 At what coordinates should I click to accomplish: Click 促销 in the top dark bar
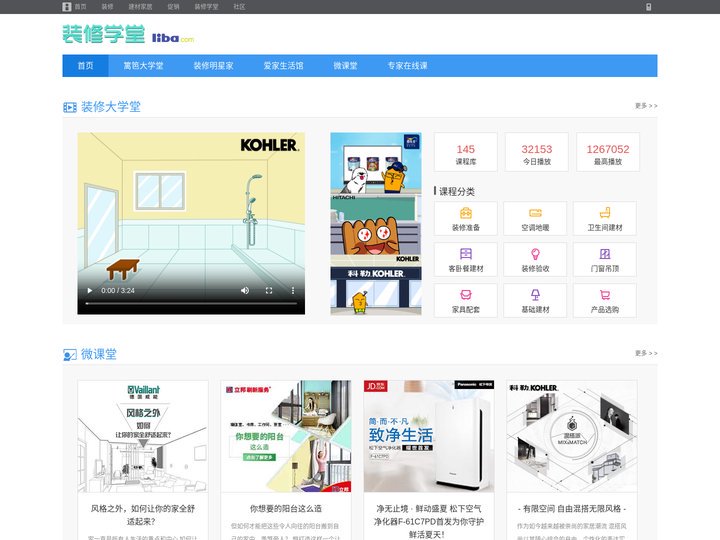pos(173,7)
